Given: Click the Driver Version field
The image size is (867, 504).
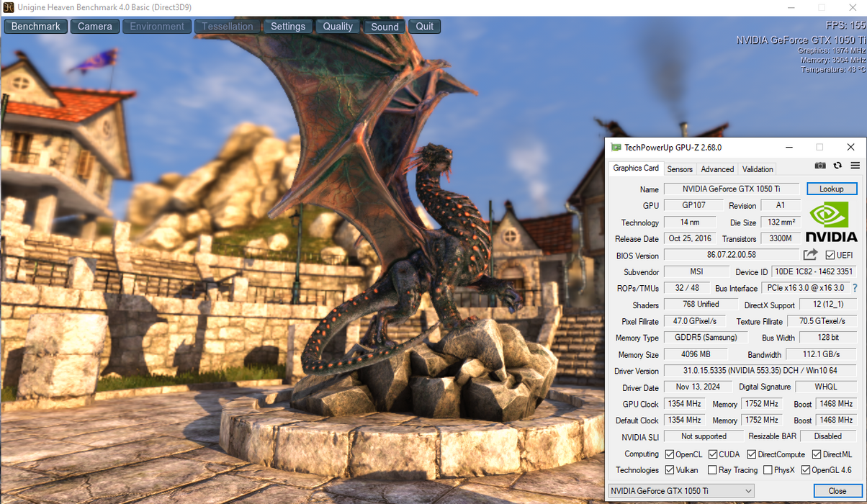Looking at the screenshot, I should pyautogui.click(x=760, y=371).
